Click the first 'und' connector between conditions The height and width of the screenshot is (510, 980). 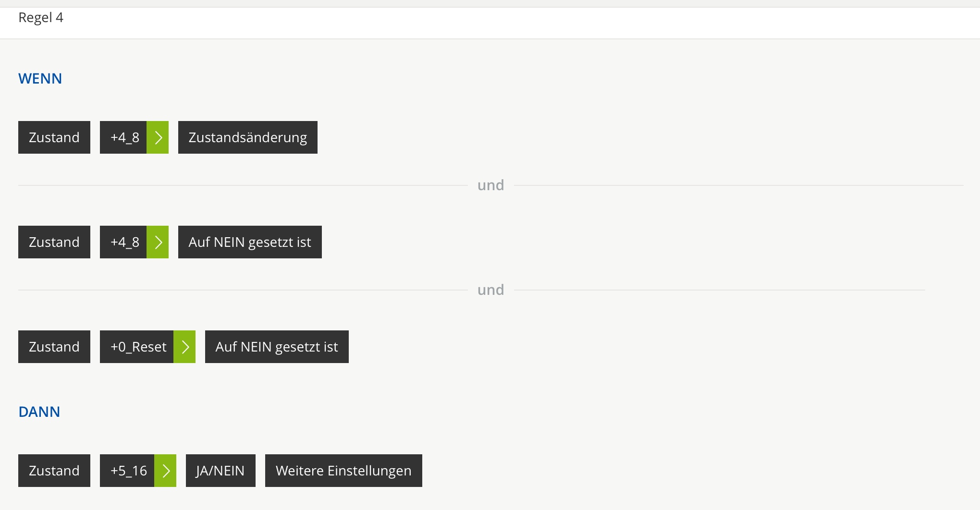tap(490, 185)
